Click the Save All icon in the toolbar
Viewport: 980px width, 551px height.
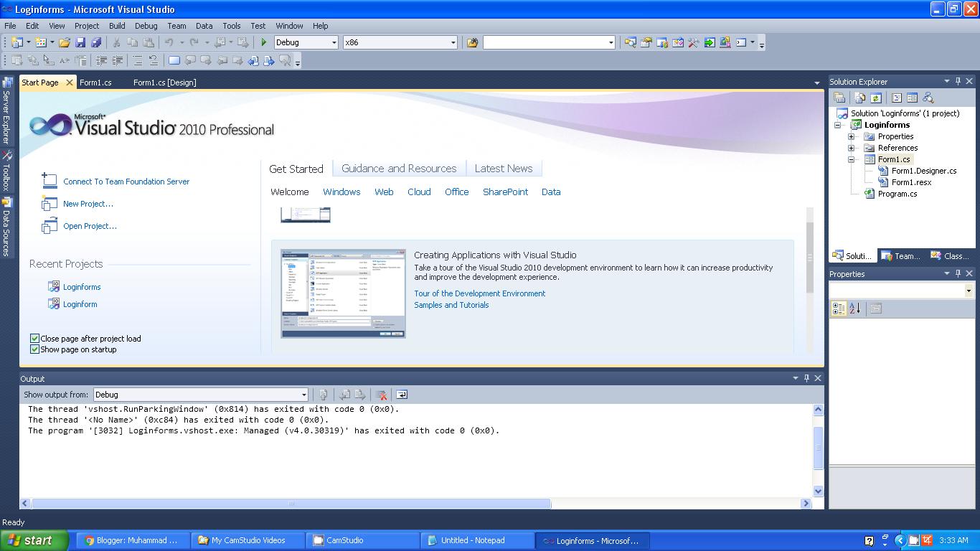tap(97, 42)
